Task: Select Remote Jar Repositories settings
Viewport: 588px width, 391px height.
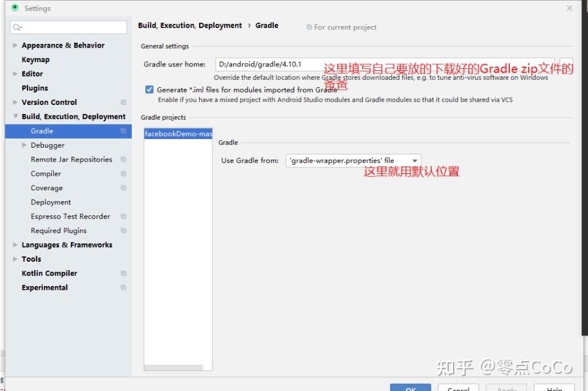Action: [71, 159]
